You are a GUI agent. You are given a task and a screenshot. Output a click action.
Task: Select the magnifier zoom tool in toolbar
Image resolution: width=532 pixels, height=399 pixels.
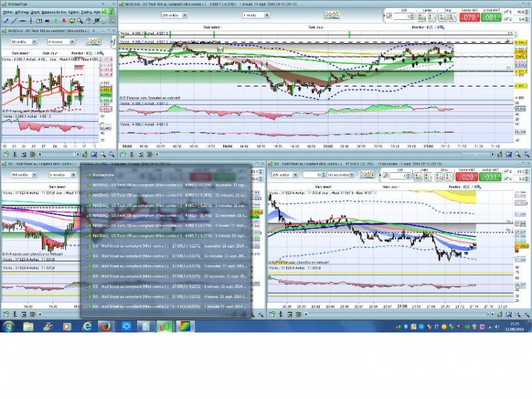tap(80, 21)
